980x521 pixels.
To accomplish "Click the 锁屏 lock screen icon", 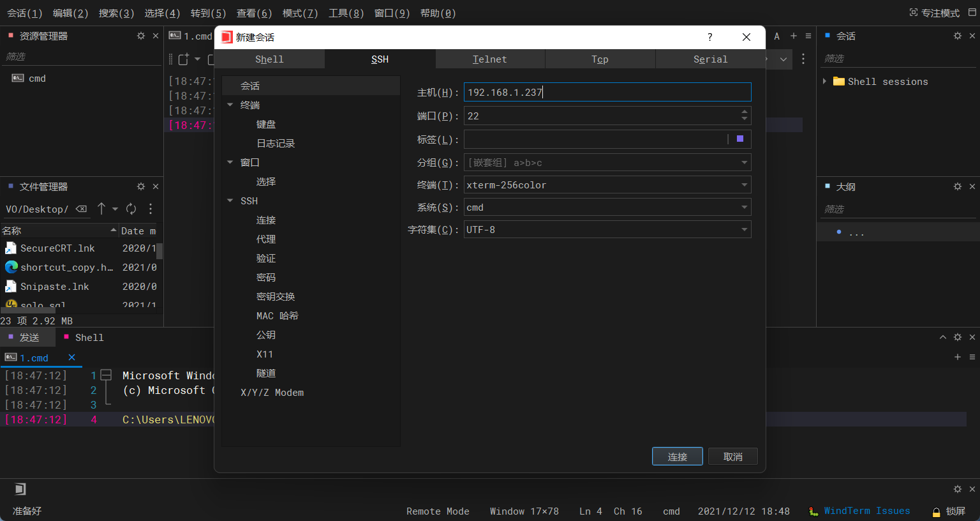I will [936, 511].
